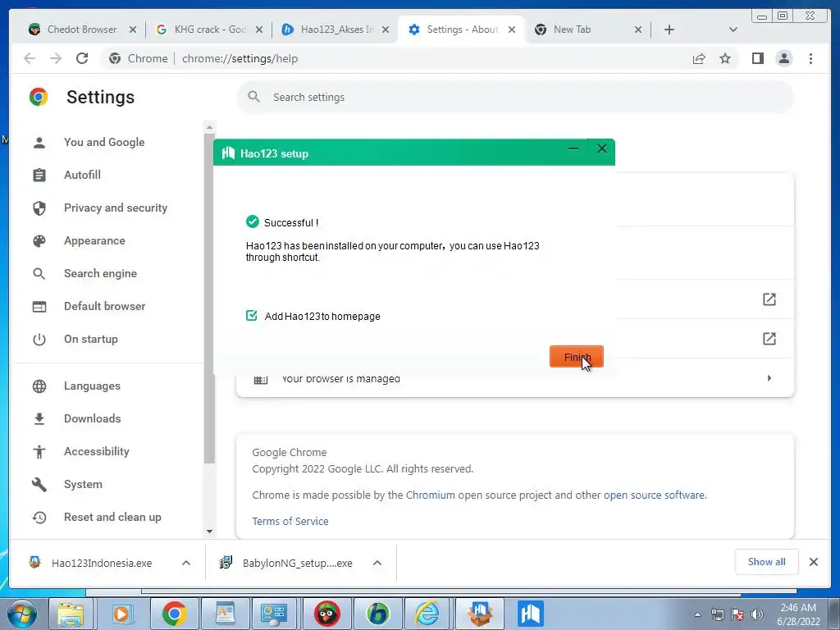Click the reset clock icon in sidebar
The image size is (840, 630).
pyautogui.click(x=39, y=518)
